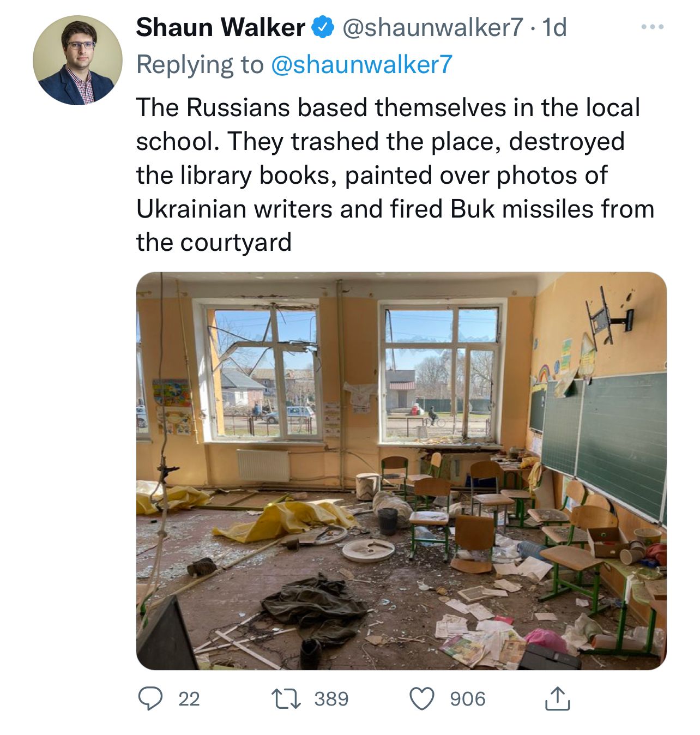
Task: Open Shaun Walker's profile picture
Action: 77,61
